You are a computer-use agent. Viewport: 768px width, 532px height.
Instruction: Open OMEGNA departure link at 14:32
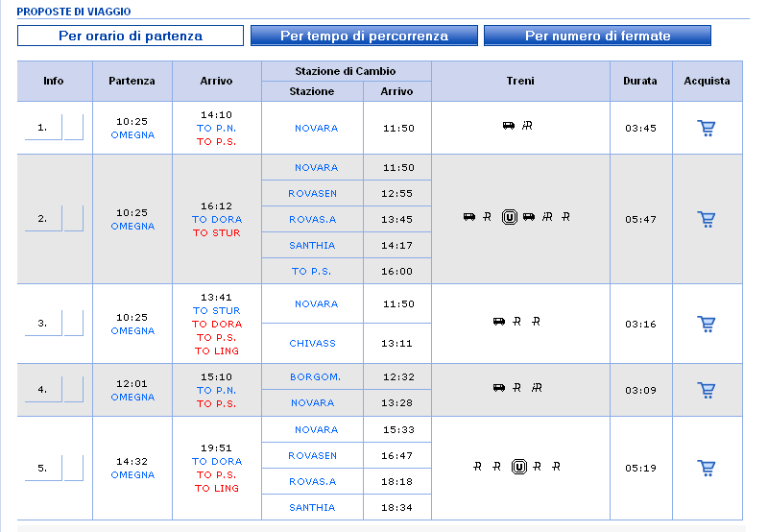click(132, 474)
